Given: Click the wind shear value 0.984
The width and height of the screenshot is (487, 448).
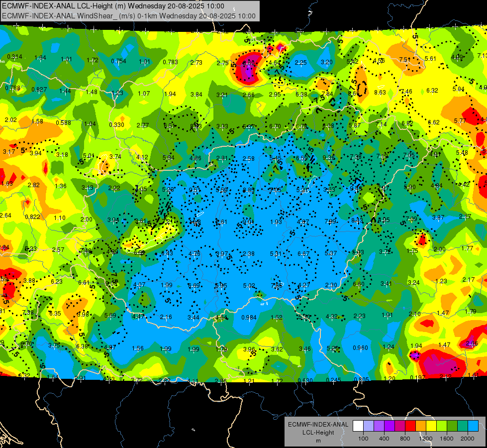Looking at the screenshot, I should point(249,318).
